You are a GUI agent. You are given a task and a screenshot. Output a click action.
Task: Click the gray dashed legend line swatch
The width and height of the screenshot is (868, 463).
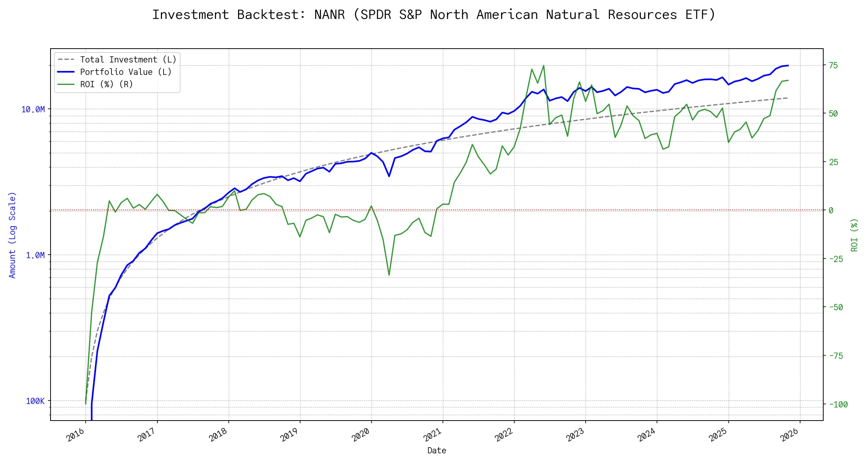(66, 59)
